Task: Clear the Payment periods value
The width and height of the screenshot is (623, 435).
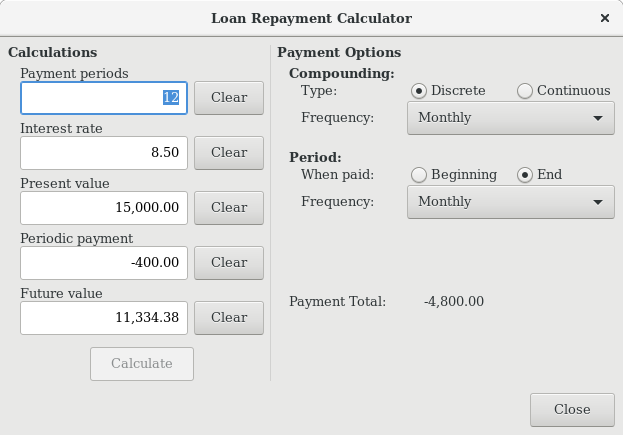Action: [228, 98]
